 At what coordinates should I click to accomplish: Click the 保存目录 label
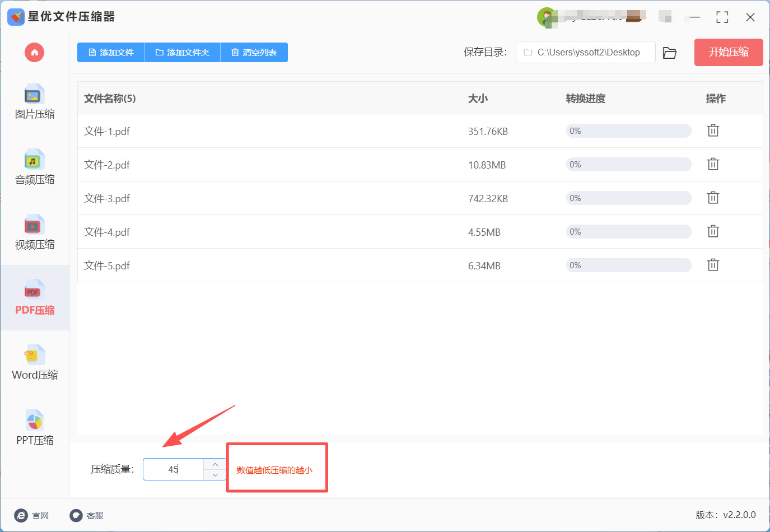[x=485, y=52]
